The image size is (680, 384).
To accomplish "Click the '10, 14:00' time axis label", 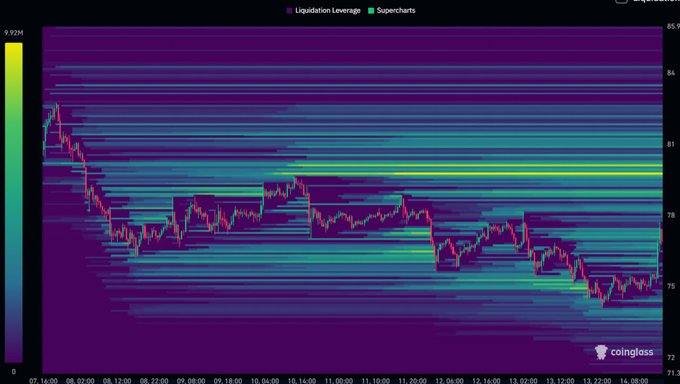I will [301, 381].
